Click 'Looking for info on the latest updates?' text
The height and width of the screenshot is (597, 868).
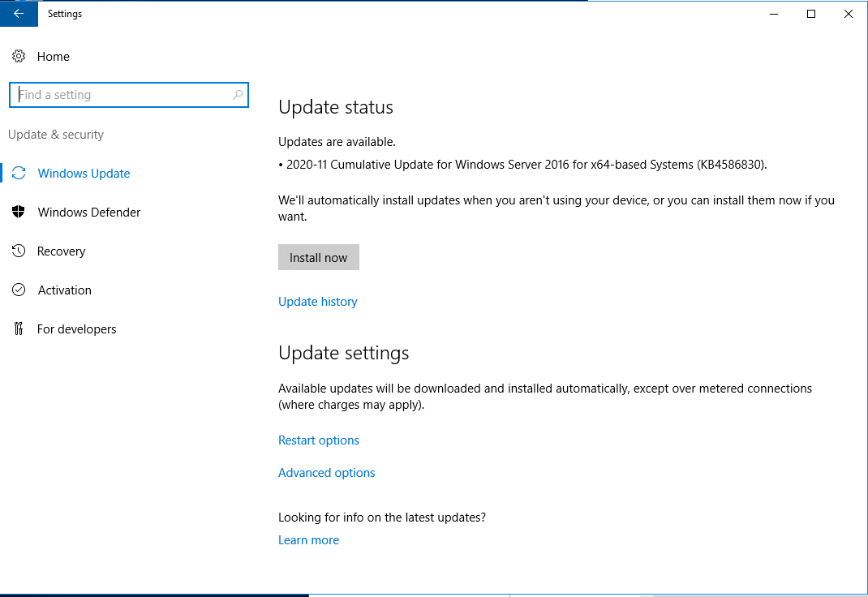click(x=382, y=518)
